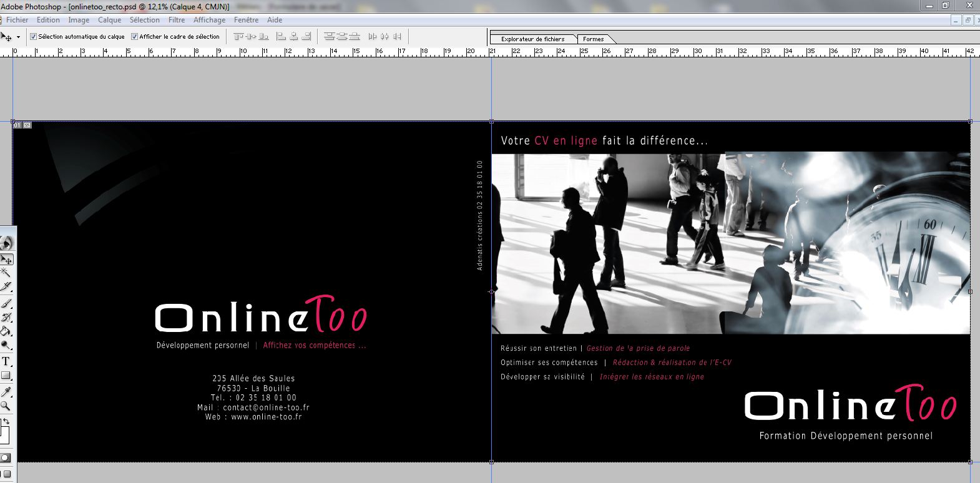Select the Paint Bucket tool
980x483 pixels.
tap(6, 331)
